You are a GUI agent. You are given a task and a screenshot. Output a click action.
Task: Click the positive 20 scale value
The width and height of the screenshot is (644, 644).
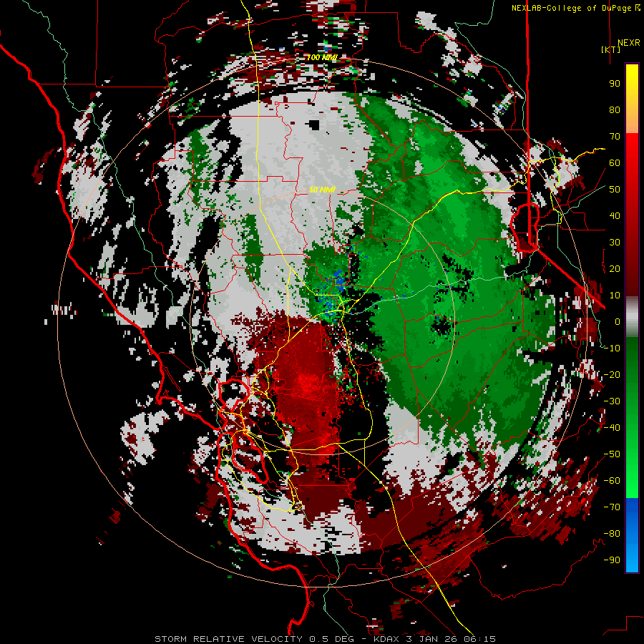615,269
